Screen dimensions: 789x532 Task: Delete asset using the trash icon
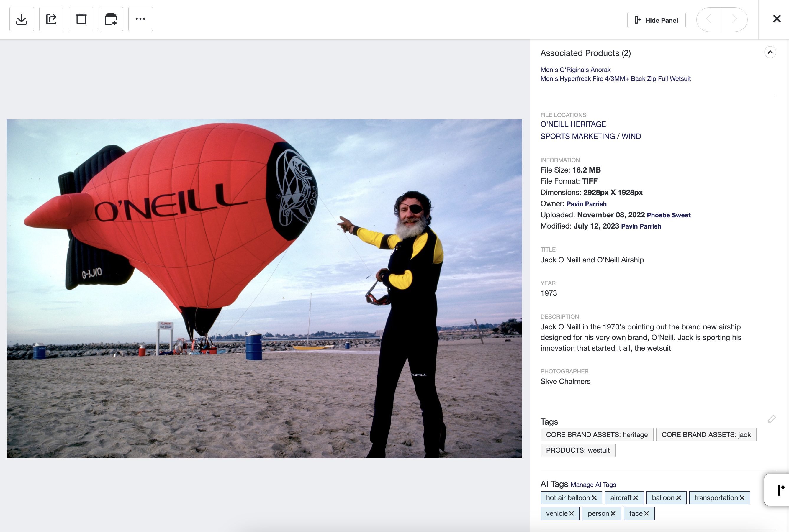point(81,19)
